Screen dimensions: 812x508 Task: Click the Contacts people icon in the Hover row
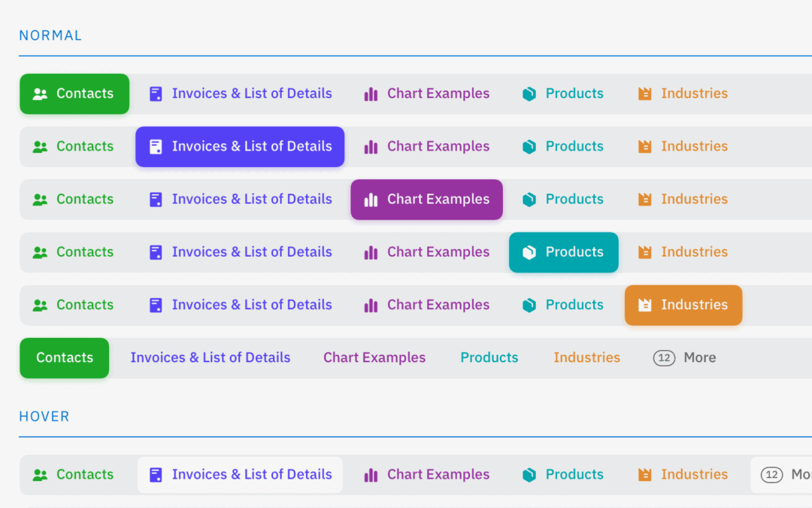pos(41,475)
